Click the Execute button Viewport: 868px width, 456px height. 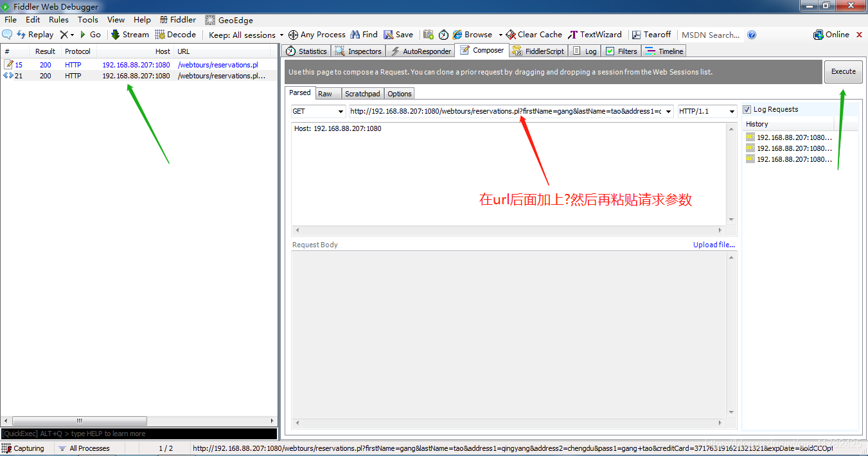[844, 71]
